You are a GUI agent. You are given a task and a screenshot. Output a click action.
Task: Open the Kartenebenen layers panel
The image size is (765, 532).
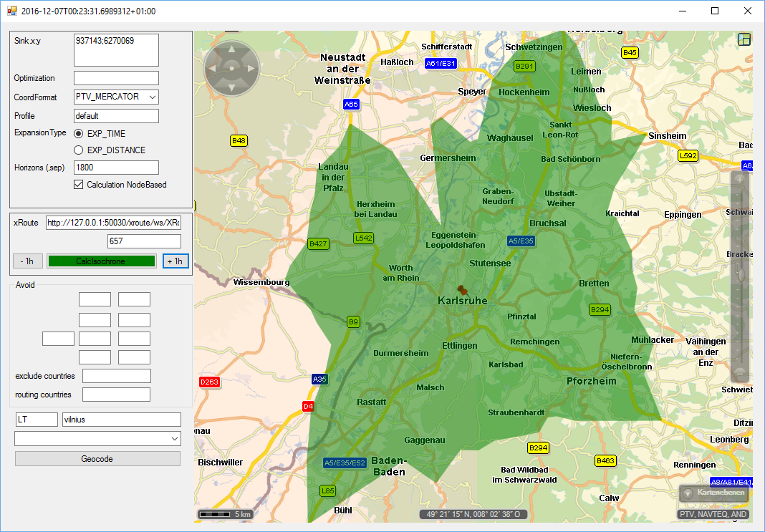click(713, 493)
